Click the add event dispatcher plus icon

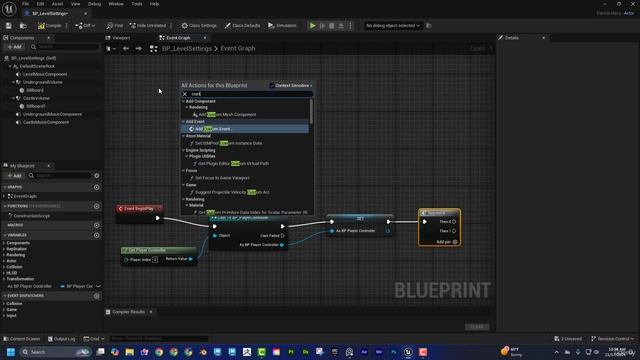pos(97,296)
